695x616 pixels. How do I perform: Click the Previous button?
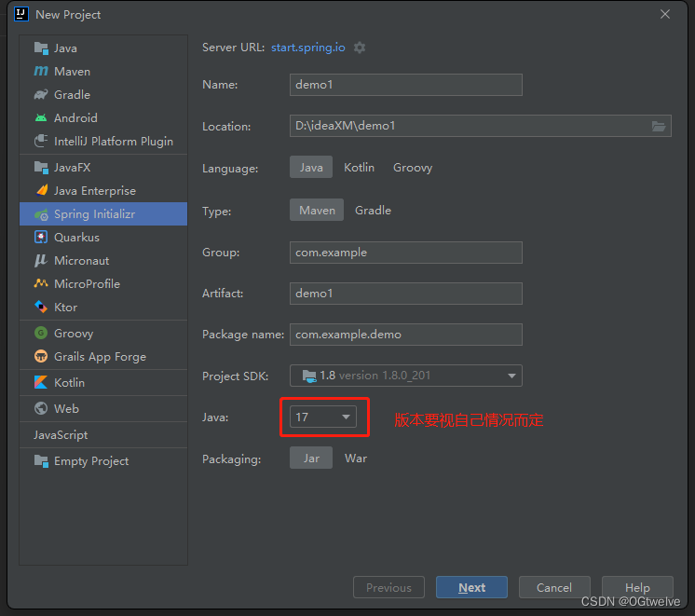pos(388,587)
